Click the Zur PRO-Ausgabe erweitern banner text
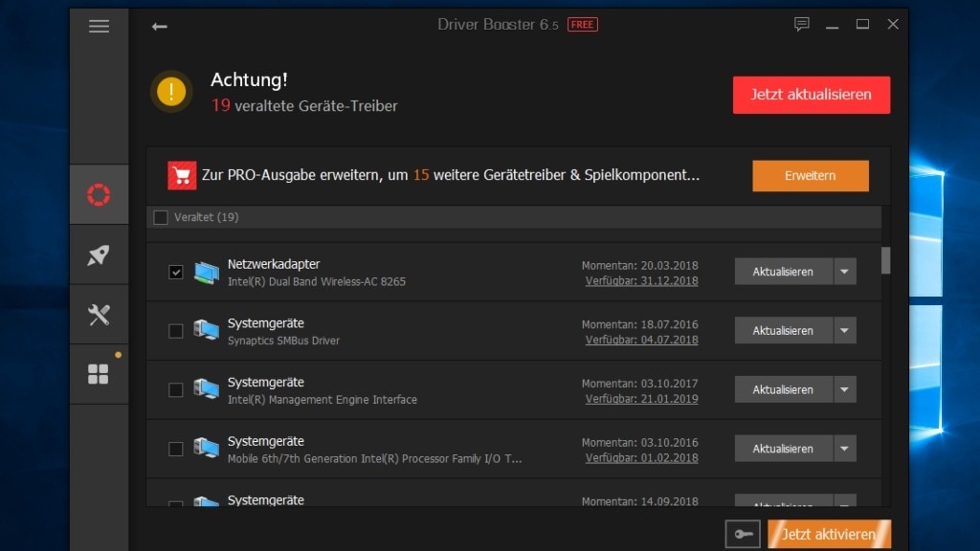This screenshot has width=980, height=551. coord(451,175)
